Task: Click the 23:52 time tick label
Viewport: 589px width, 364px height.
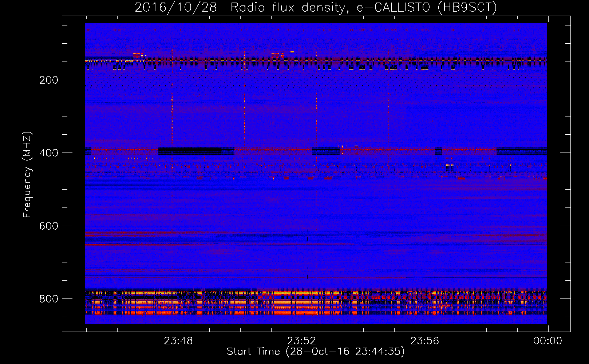Action: click(301, 341)
